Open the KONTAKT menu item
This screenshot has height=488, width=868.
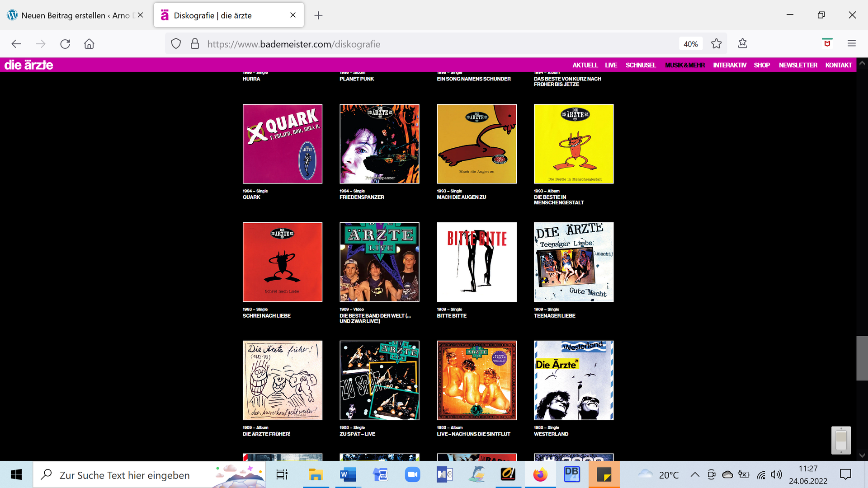click(839, 65)
